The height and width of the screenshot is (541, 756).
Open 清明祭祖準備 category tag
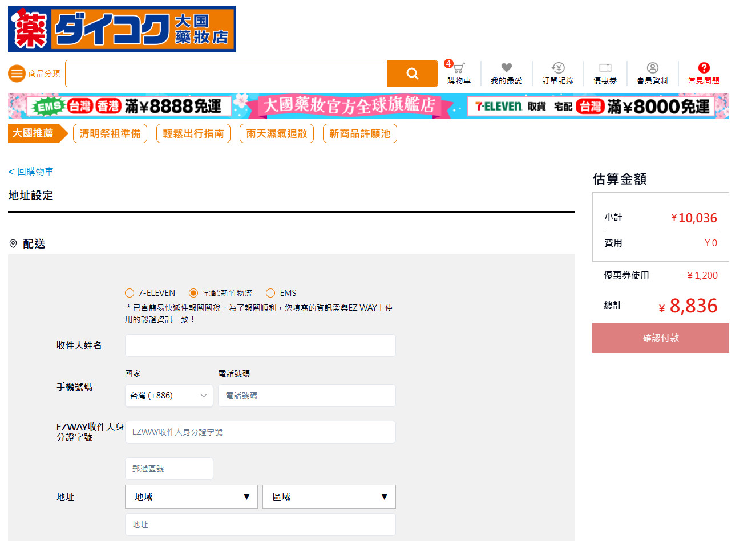[110, 133]
